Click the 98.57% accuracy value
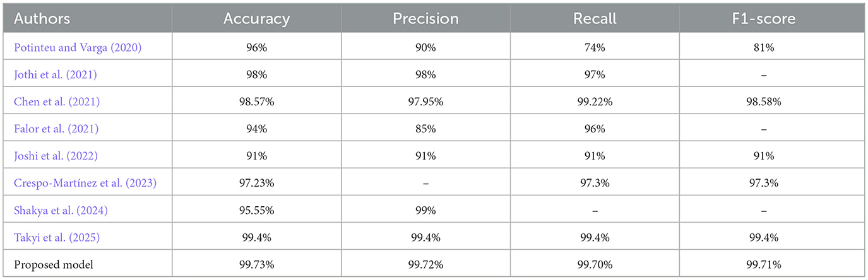Viewport: 868px width, 280px height. point(256,102)
